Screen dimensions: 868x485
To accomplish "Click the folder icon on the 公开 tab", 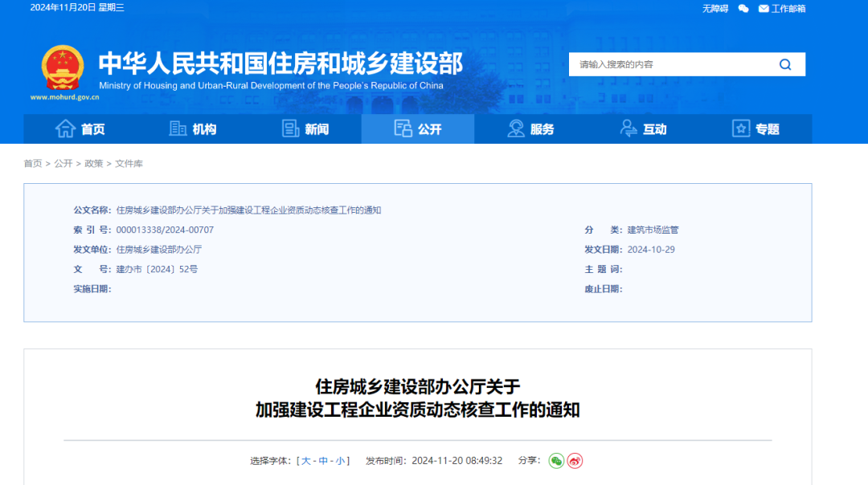I will point(402,128).
